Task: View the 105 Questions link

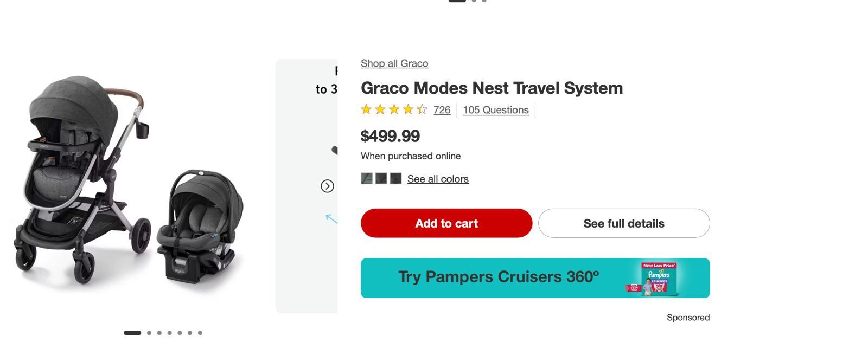Action: 495,110
